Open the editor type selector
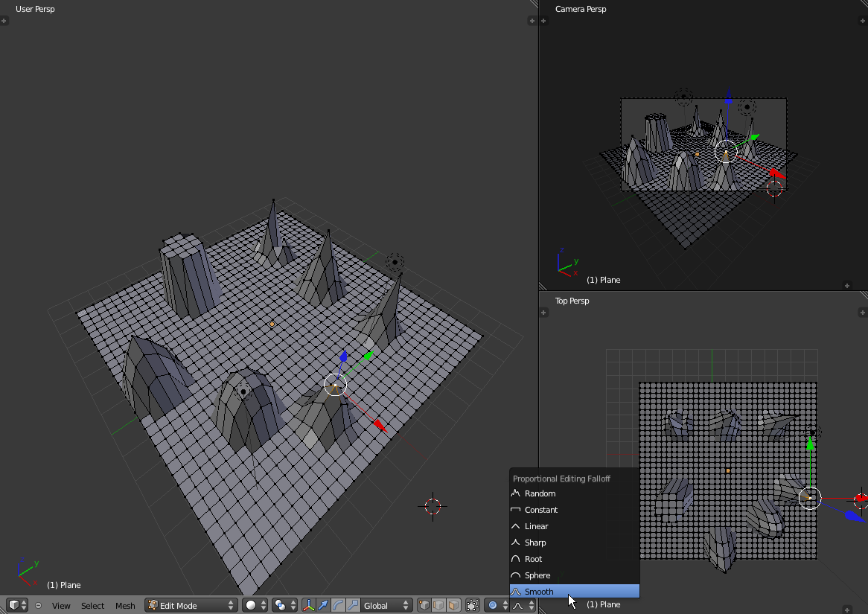This screenshot has height=614, width=868. (x=17, y=605)
